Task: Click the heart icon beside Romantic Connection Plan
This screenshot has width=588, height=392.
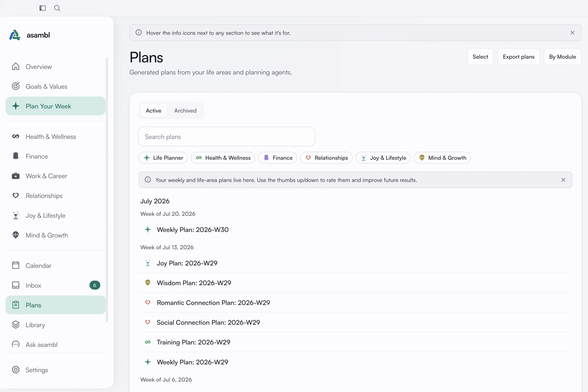Action: coord(148,302)
